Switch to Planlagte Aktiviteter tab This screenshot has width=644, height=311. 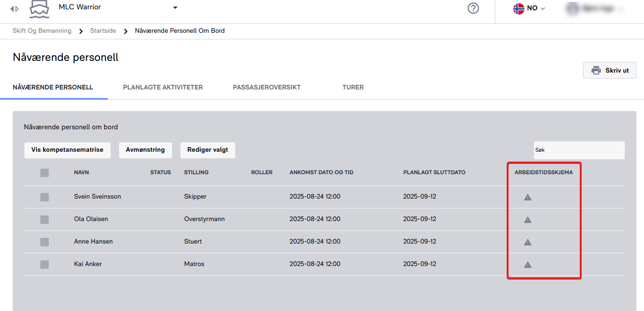pyautogui.click(x=163, y=88)
